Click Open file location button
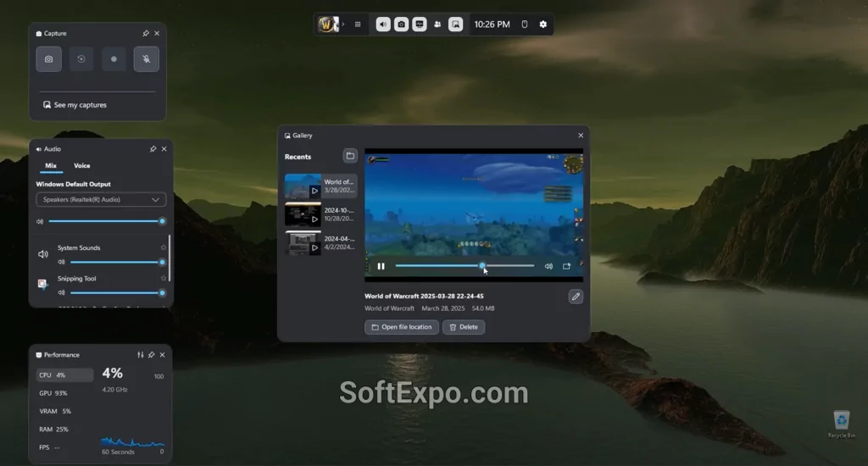 click(x=402, y=327)
